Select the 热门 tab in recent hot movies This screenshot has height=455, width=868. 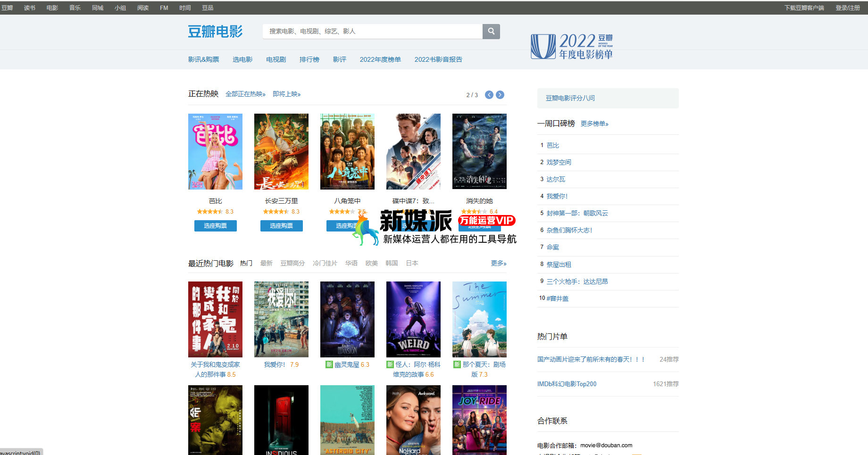[246, 263]
